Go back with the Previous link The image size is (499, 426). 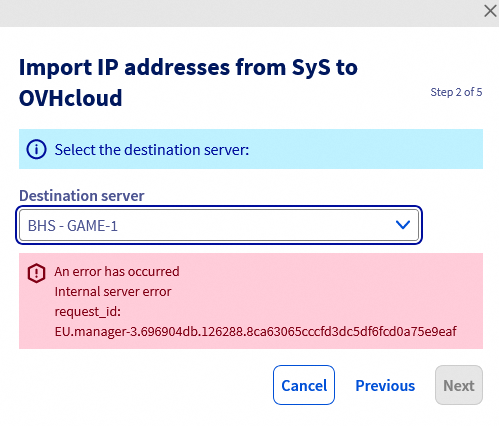coord(385,386)
